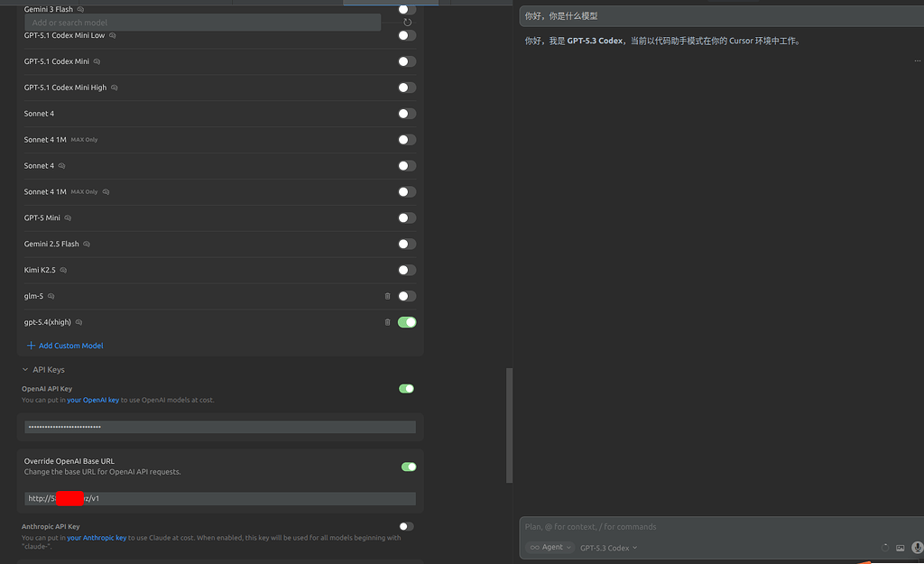Open the Agent mode dropdown
This screenshot has height=564, width=924.
point(550,548)
